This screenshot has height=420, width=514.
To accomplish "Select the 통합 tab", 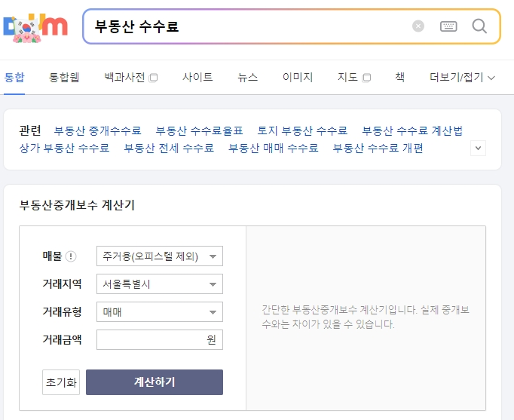I will pyautogui.click(x=14, y=78).
